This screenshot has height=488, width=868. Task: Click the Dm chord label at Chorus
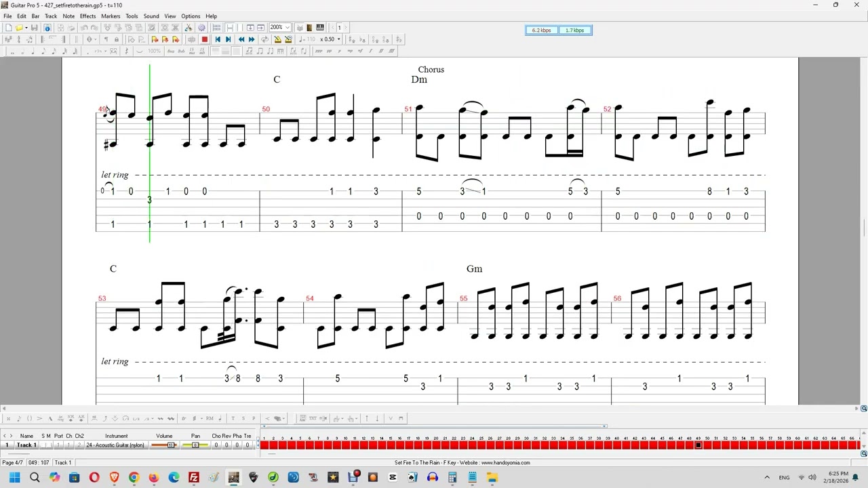419,79
